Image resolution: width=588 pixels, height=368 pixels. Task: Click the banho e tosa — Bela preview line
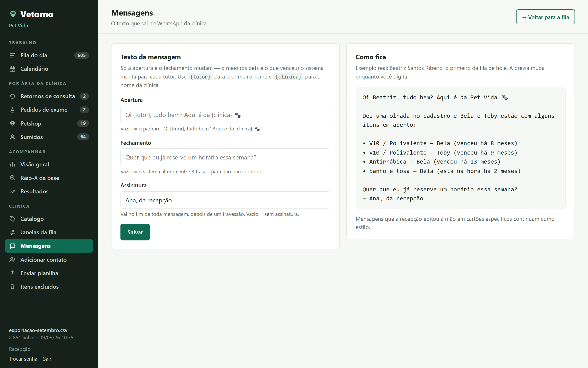click(x=441, y=171)
